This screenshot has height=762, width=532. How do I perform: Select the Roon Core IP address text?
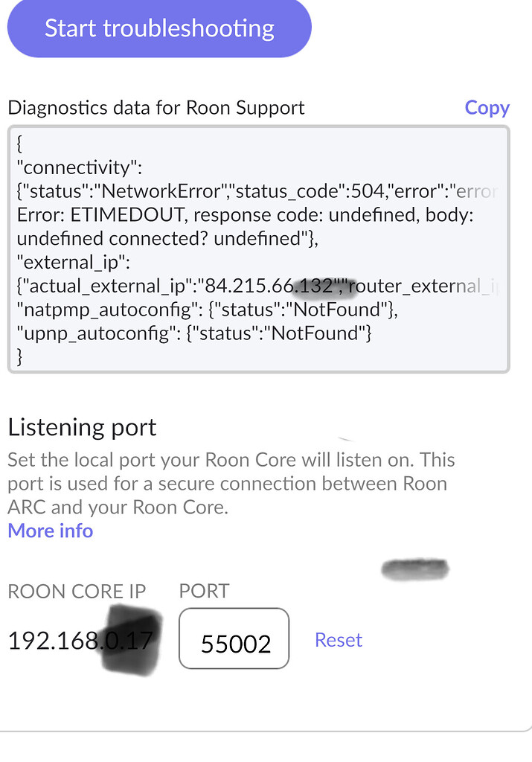[x=80, y=640]
